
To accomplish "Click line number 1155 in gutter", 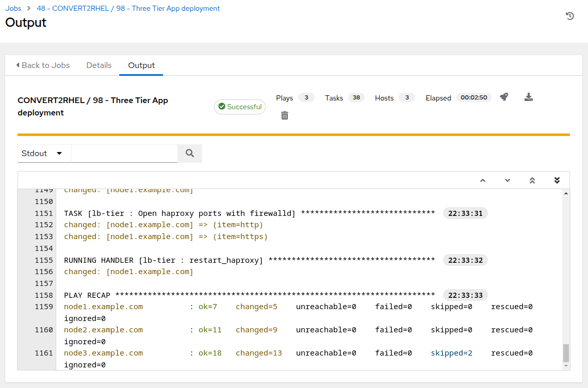I will (44, 260).
